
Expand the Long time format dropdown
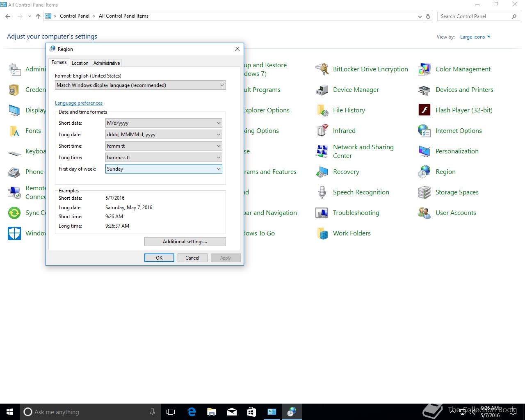[164, 157]
